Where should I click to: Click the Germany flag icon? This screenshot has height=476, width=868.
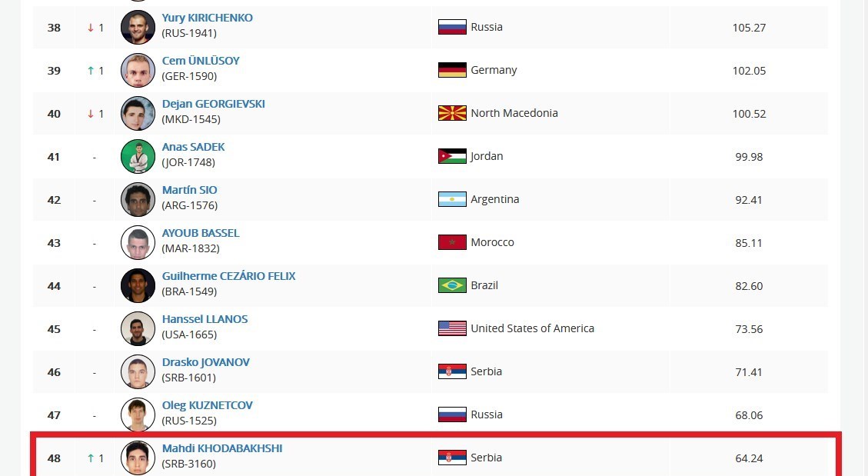pos(452,70)
